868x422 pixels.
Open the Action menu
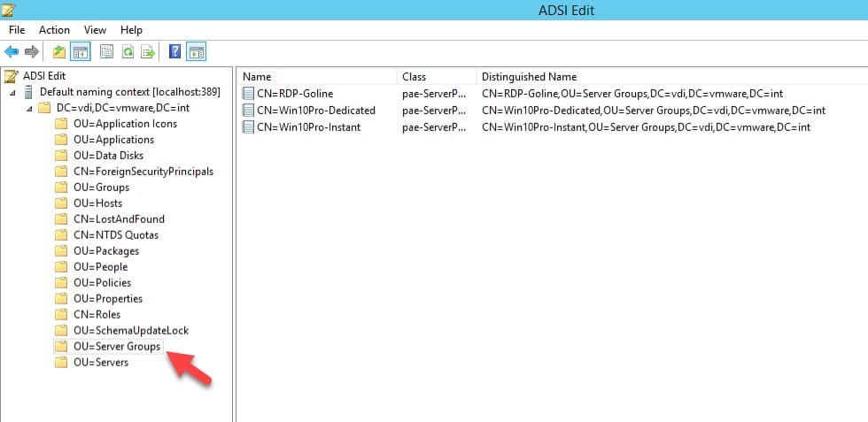pyautogui.click(x=54, y=30)
